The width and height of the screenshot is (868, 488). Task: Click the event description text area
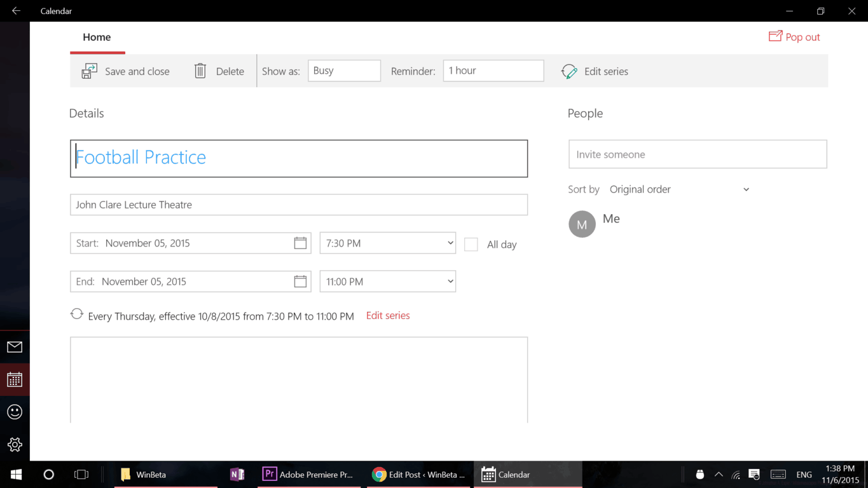click(299, 380)
